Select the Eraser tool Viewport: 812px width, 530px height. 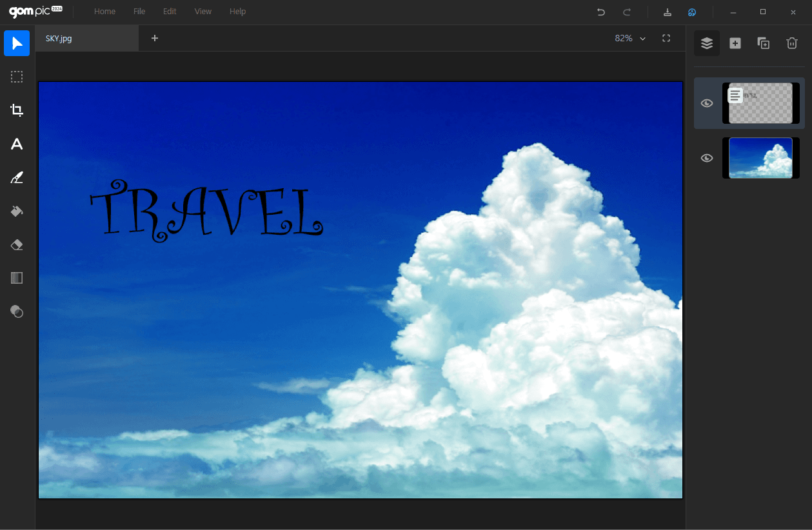pyautogui.click(x=17, y=244)
